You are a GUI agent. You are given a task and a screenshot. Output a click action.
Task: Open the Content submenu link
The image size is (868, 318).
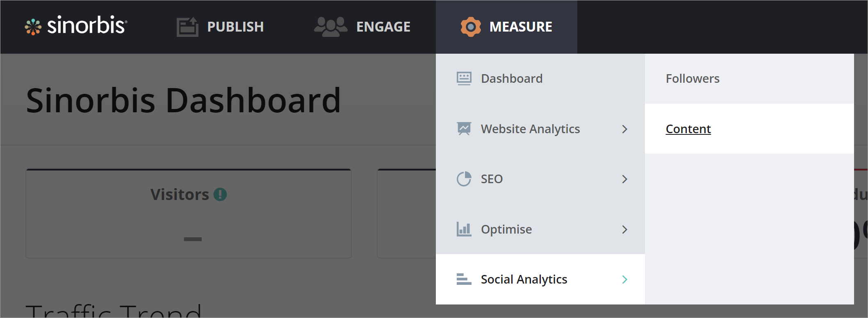[688, 129]
